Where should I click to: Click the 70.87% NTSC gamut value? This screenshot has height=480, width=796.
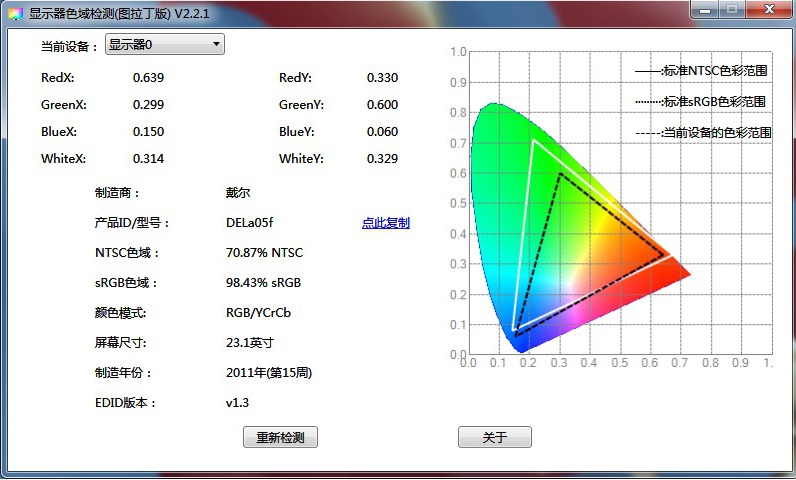[x=265, y=253]
